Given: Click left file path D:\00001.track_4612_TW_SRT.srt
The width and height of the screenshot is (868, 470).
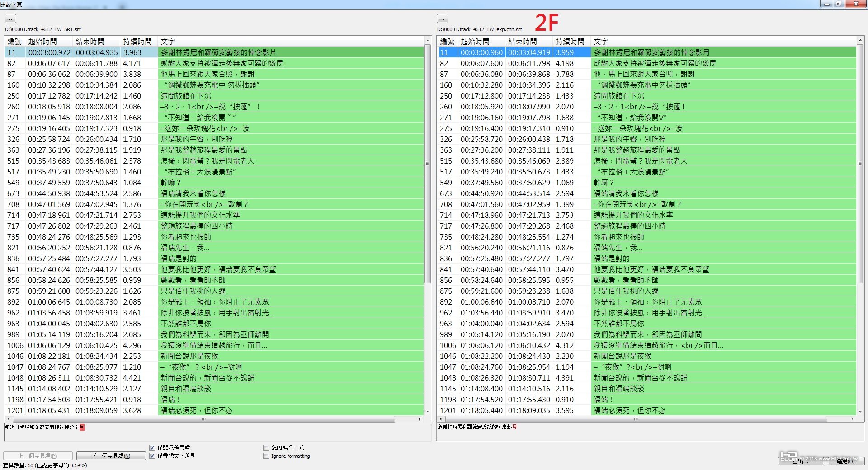Looking at the screenshot, I should (43, 29).
